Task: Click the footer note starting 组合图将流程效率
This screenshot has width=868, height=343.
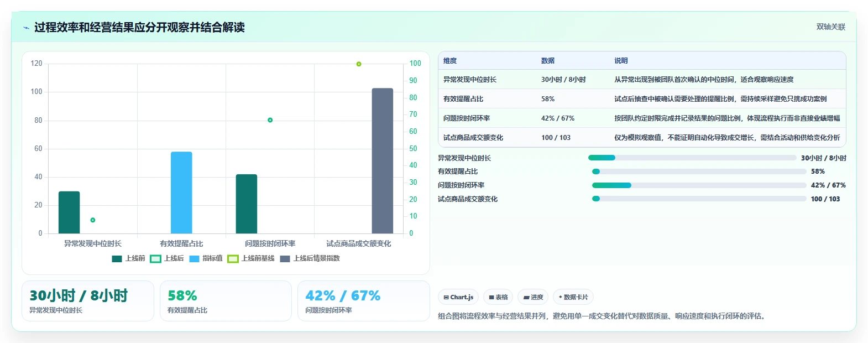Action: 602,316
